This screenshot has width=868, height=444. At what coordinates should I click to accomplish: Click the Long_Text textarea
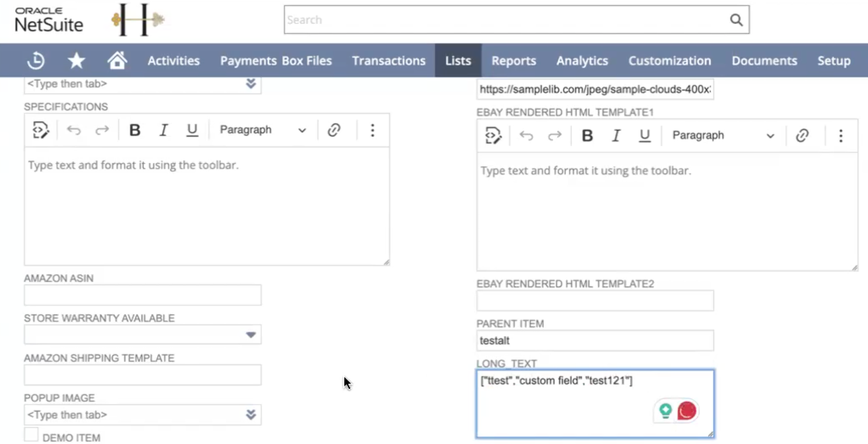(595, 404)
